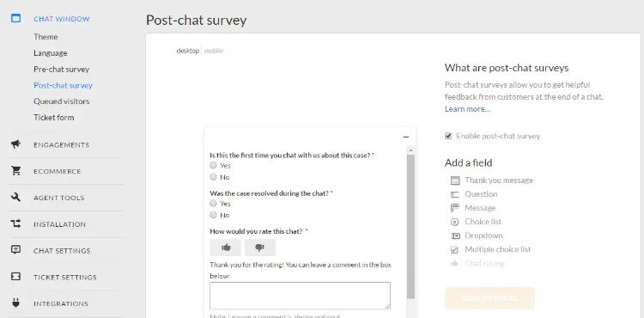Select Yes for first time chat question

click(213, 165)
